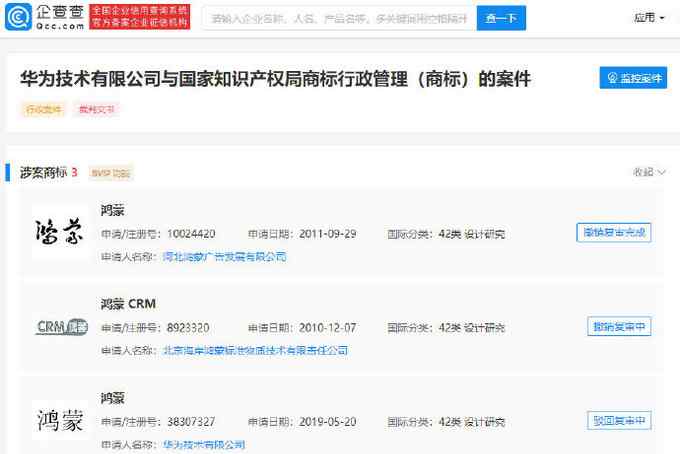Open the calligraphy 鸿蒙 trademark thumbnail
This screenshot has width=680, height=454.
click(x=59, y=232)
